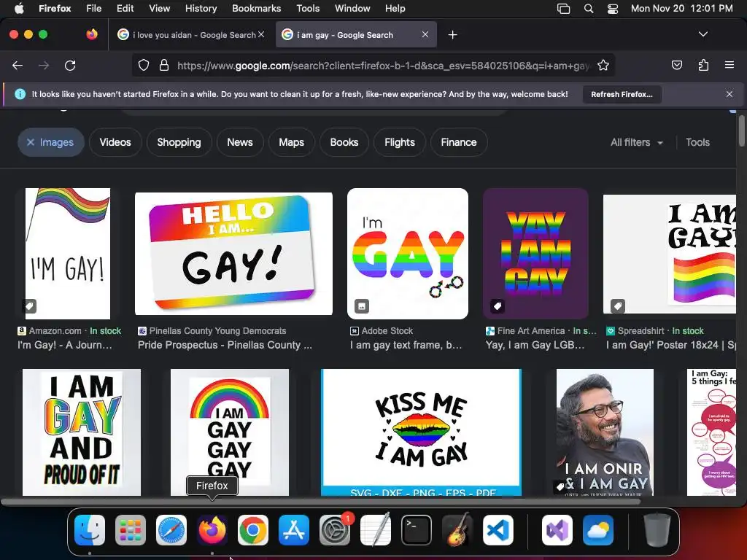Bookmark this page with the star icon

(603, 65)
